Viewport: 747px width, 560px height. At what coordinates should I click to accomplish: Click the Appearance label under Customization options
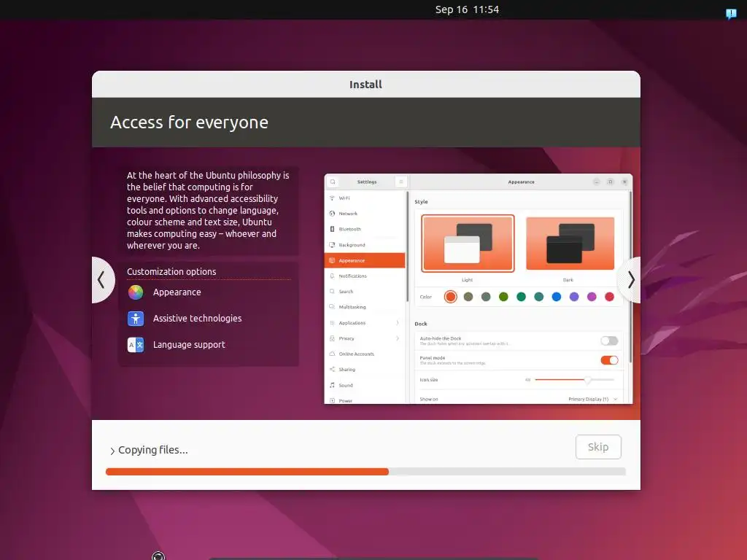pos(177,292)
